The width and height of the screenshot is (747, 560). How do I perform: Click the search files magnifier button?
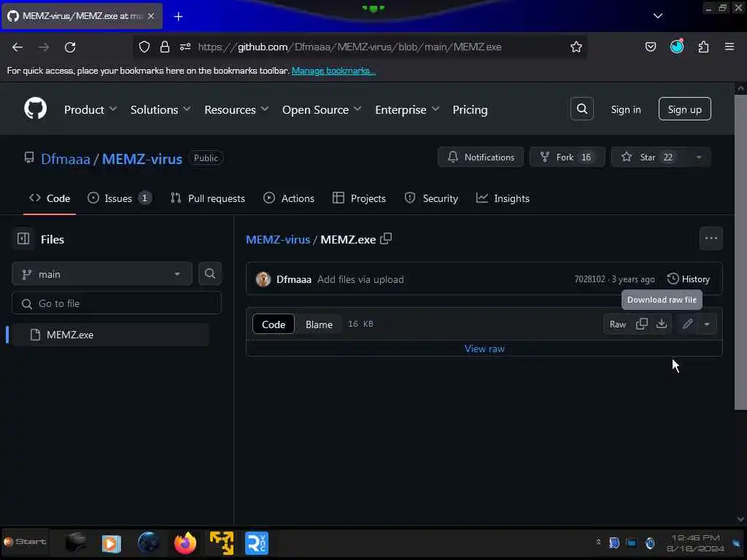209,274
